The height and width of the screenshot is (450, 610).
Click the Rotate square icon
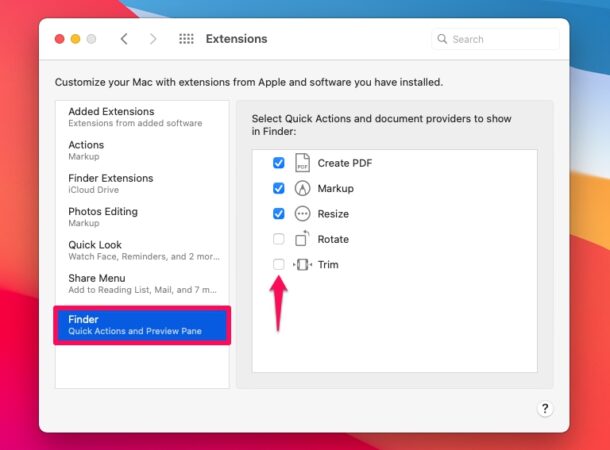coord(302,238)
